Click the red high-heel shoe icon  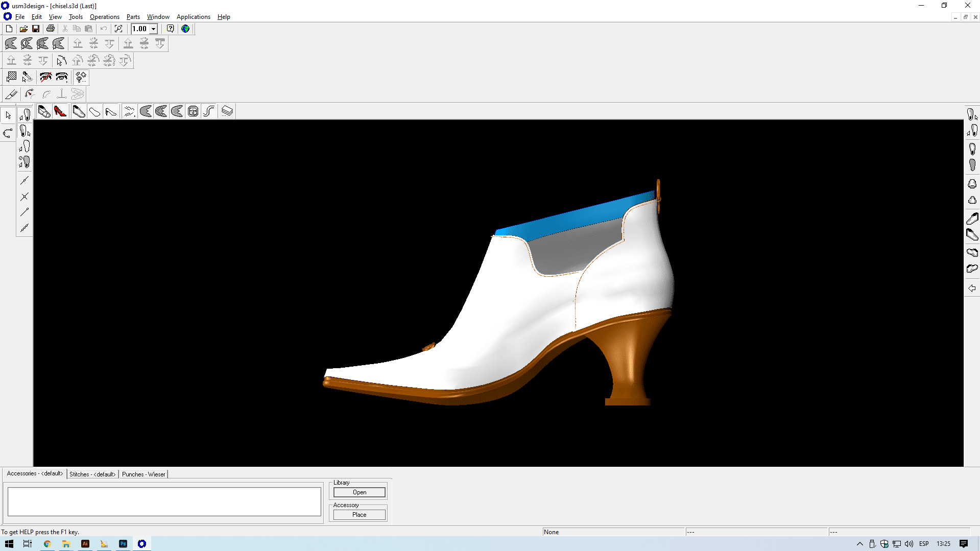click(x=60, y=111)
